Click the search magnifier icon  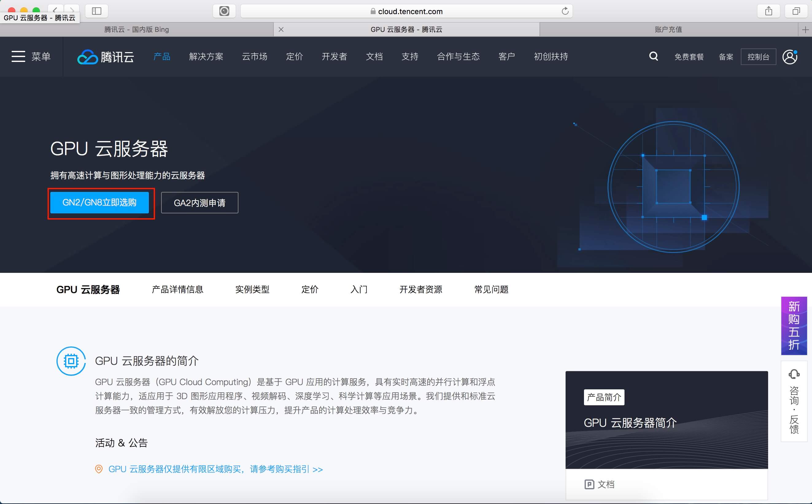pos(653,56)
